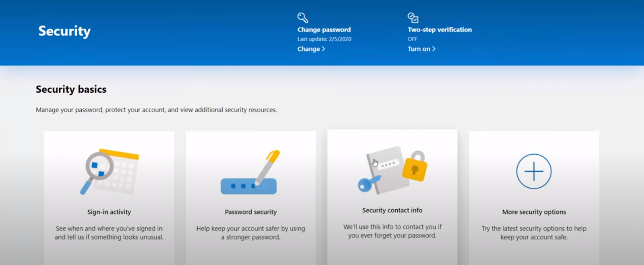The height and width of the screenshot is (265, 644).
Task: Click the notebook and padlock illustration
Action: click(x=392, y=170)
